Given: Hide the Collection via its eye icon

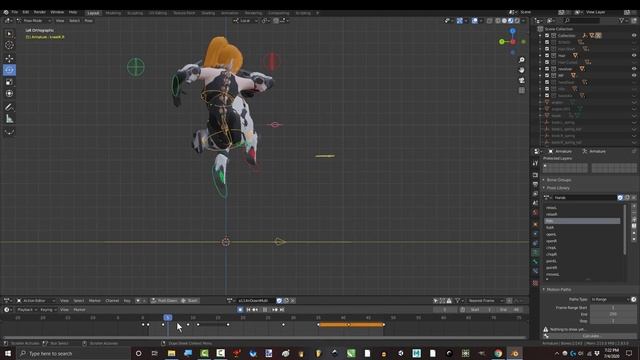Looking at the screenshot, I should click(634, 36).
